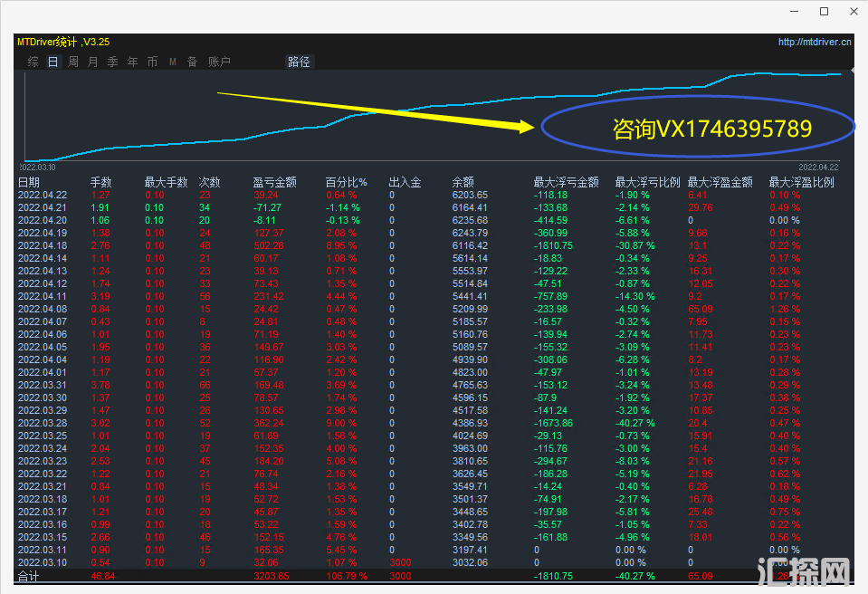The height and width of the screenshot is (594, 868).
Task: Click the 日期 column header
Action: (29, 182)
